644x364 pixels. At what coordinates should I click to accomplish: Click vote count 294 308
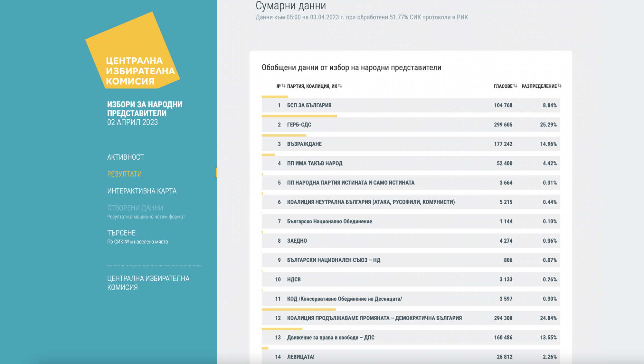pyautogui.click(x=503, y=318)
